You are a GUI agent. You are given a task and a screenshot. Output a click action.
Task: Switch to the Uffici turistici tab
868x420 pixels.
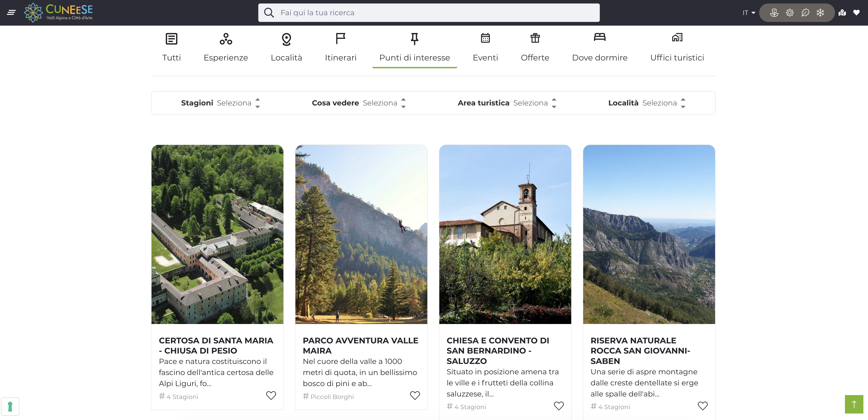(x=677, y=48)
